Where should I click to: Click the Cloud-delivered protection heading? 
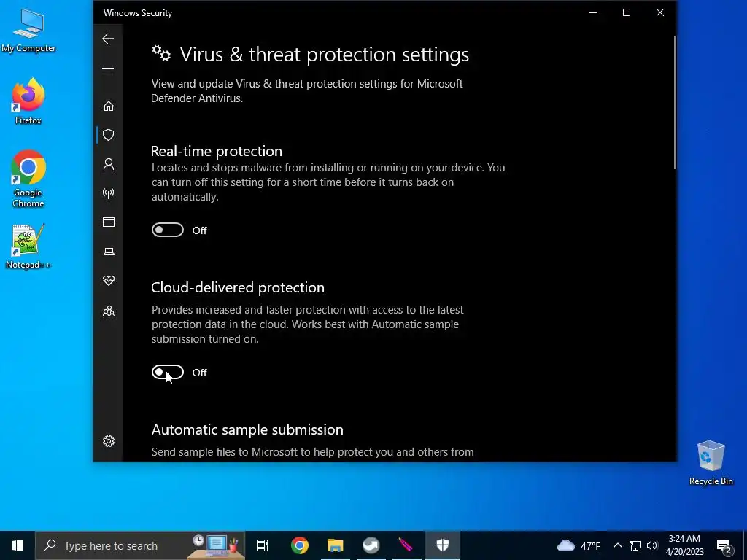click(238, 287)
